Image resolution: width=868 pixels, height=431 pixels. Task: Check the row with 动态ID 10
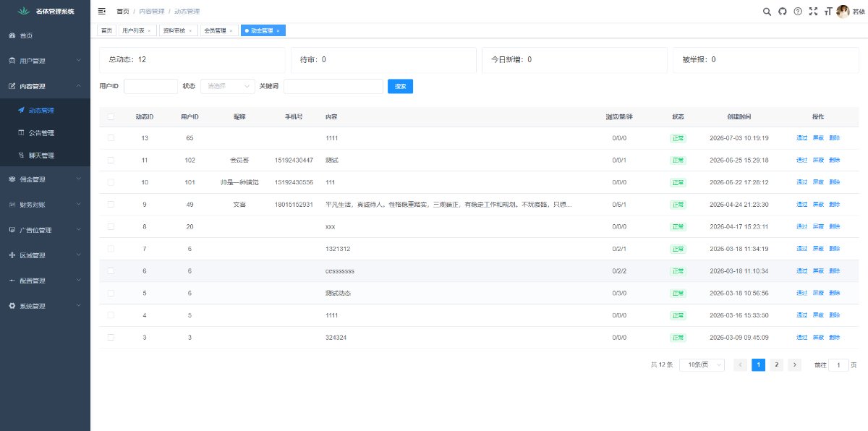[x=111, y=182]
